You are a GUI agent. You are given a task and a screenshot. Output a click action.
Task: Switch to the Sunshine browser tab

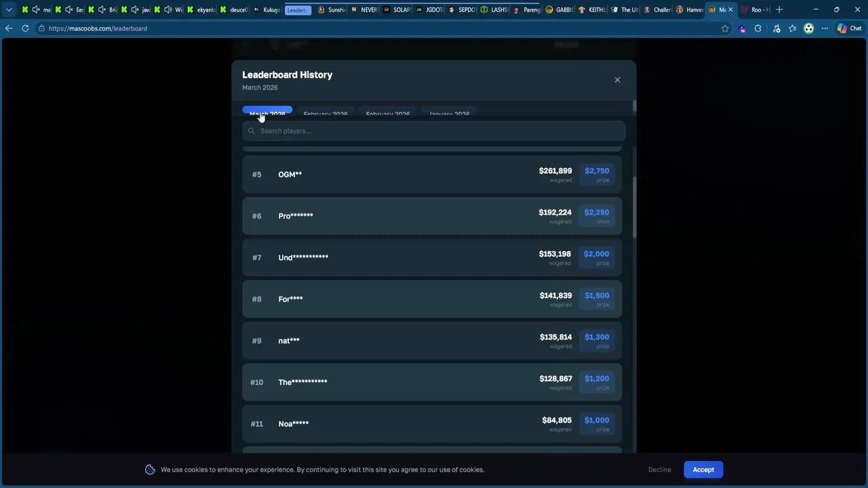pos(332,9)
